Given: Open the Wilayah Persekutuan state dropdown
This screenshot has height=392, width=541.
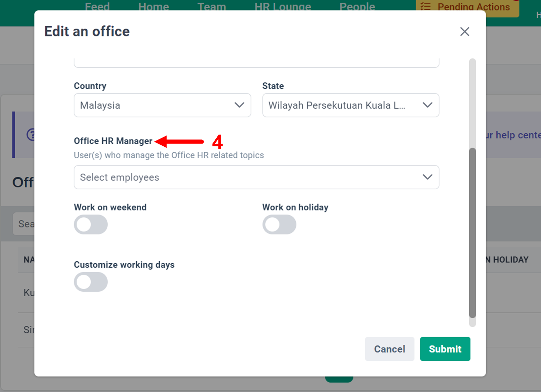Looking at the screenshot, I should (x=350, y=105).
